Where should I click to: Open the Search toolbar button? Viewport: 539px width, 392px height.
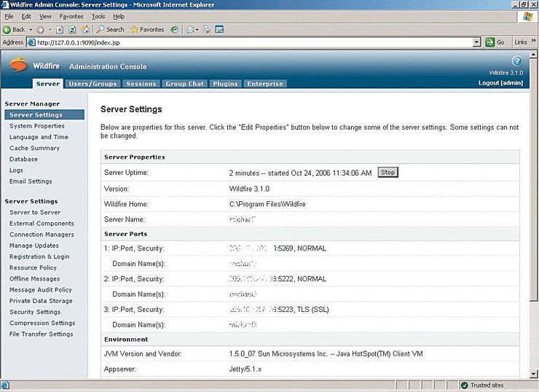111,30
